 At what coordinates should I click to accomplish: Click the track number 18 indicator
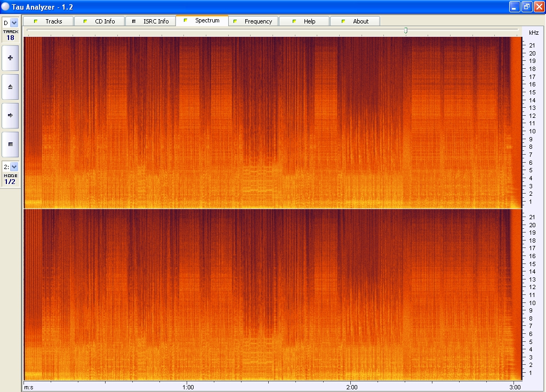(10, 38)
